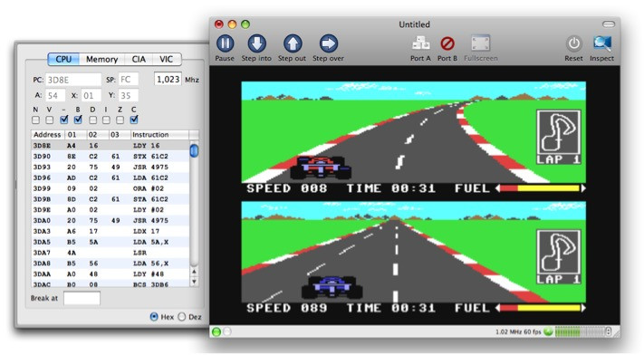Click the PC register field
This screenshot has height=355, width=644.
pos(73,80)
